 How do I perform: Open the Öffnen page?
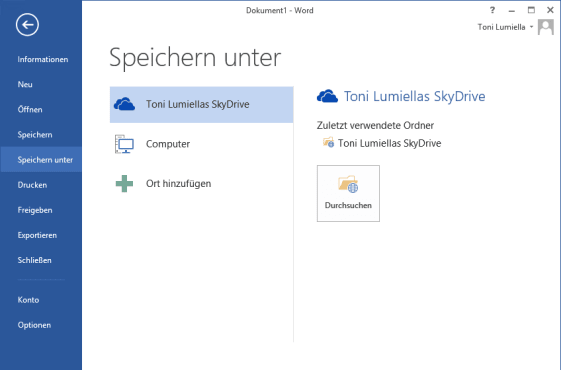click(x=30, y=109)
